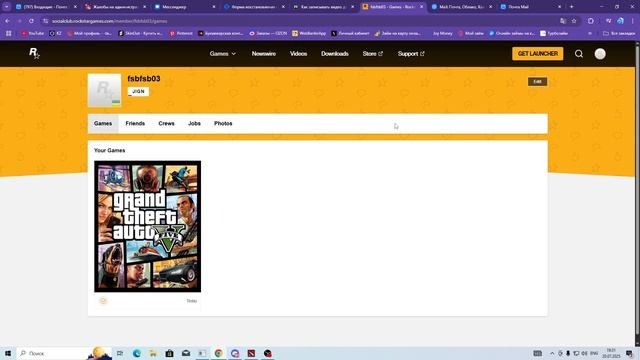The image size is (640, 360).
Task: Open the Rockstar Games logo home link
Action: [34, 53]
